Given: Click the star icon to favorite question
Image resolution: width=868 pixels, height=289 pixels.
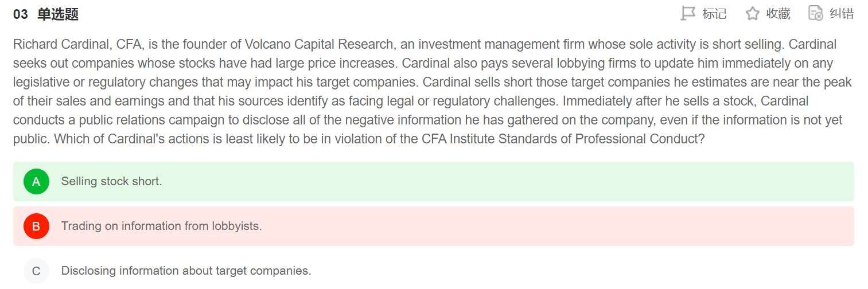Looking at the screenshot, I should pyautogui.click(x=752, y=13).
